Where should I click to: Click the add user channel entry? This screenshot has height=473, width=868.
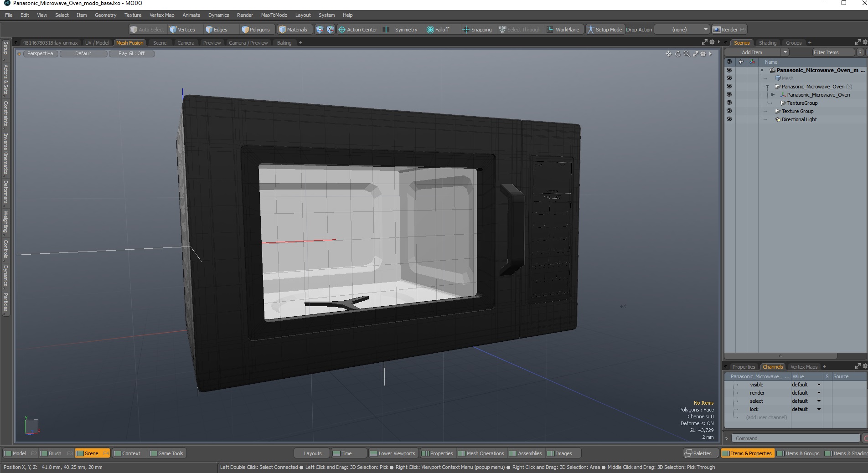tap(766, 417)
